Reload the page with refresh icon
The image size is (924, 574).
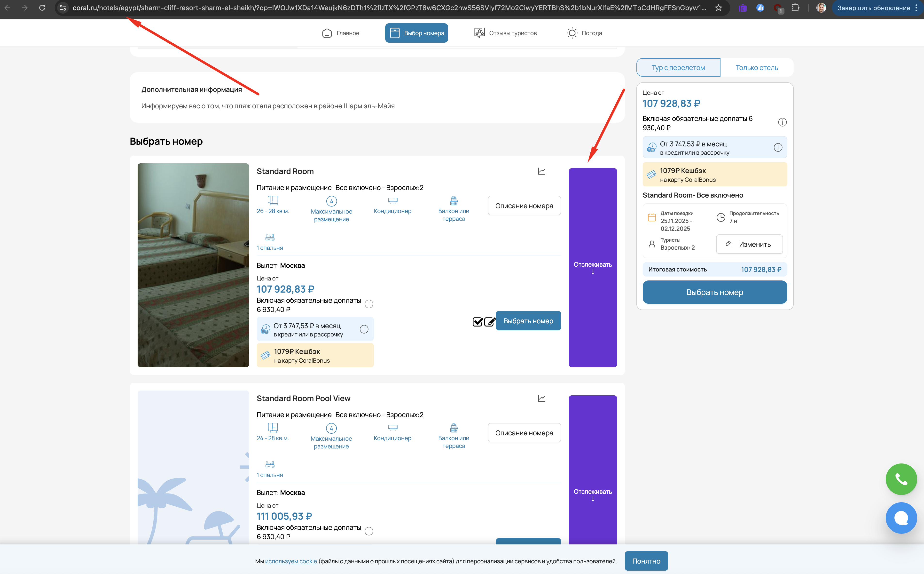[42, 8]
